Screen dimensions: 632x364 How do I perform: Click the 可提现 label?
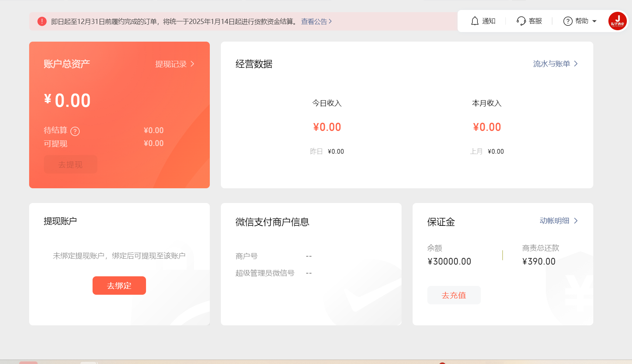56,144
